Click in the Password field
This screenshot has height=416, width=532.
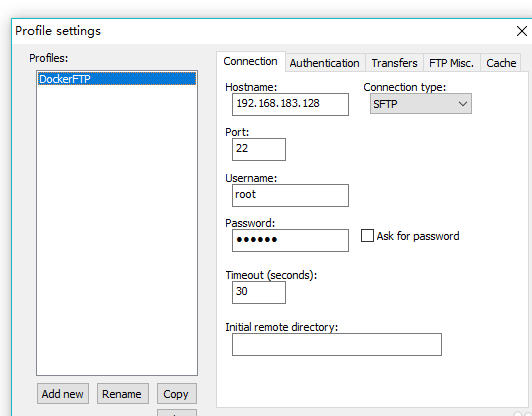pos(290,241)
